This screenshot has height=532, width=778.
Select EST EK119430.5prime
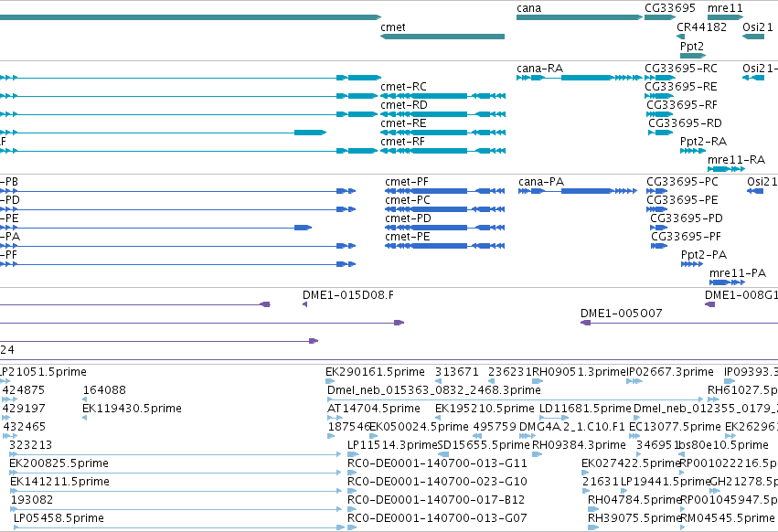pos(85,418)
